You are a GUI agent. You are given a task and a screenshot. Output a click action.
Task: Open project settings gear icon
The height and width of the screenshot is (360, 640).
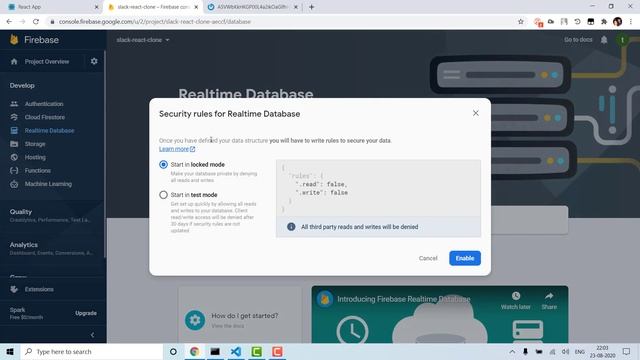pyautogui.click(x=94, y=61)
